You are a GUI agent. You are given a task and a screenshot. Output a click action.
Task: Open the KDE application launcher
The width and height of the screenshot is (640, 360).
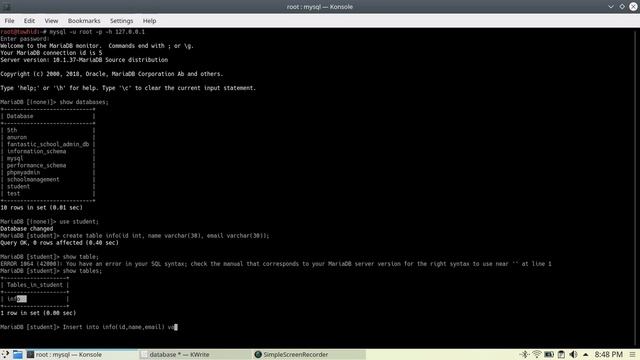[5, 354]
